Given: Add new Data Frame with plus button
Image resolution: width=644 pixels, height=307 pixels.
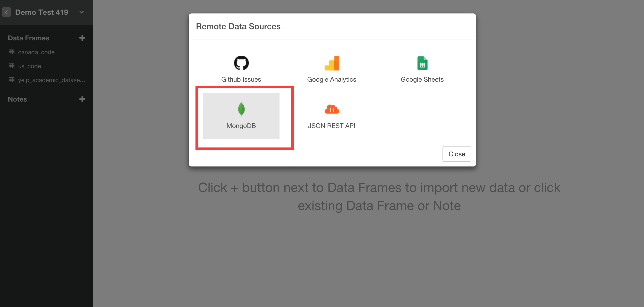Looking at the screenshot, I should point(82,38).
